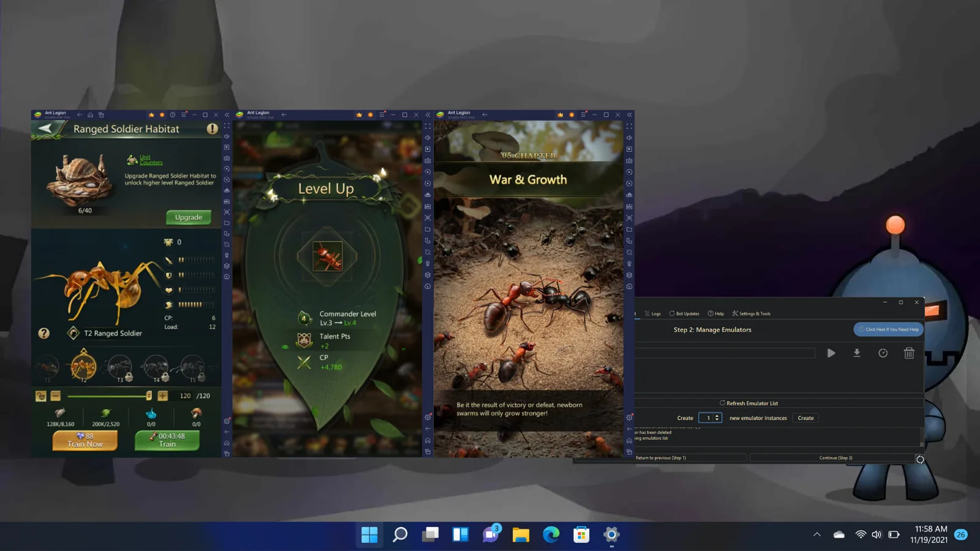This screenshot has width=980, height=551.
Task: Open the Bot Updates tab
Action: tap(684, 313)
